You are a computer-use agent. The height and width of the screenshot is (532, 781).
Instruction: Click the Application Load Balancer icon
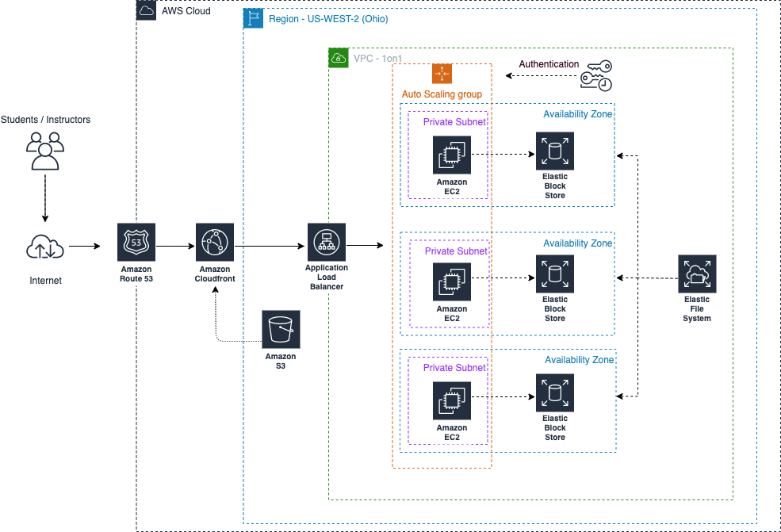point(326,242)
